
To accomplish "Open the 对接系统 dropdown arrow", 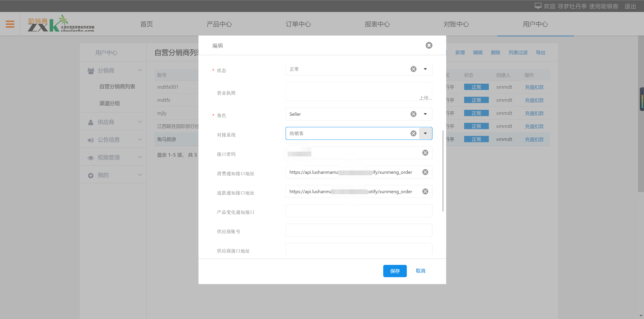I will 425,133.
